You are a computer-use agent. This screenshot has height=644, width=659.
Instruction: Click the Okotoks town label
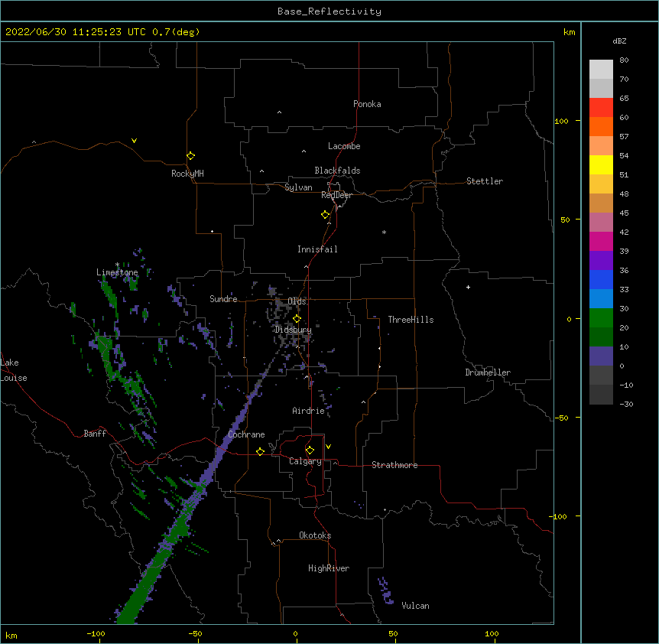click(x=315, y=535)
